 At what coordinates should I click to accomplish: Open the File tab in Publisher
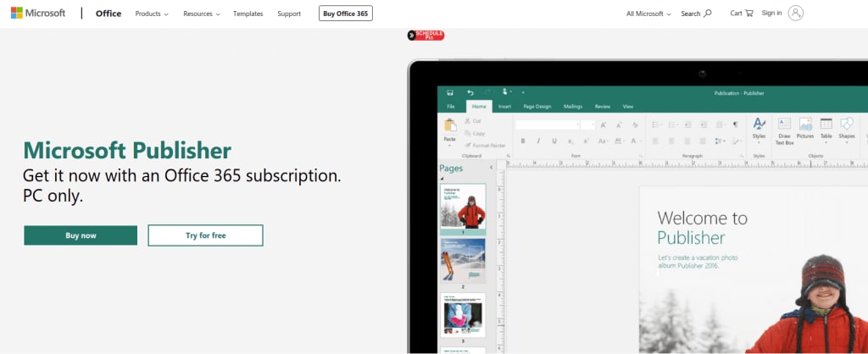tap(451, 106)
